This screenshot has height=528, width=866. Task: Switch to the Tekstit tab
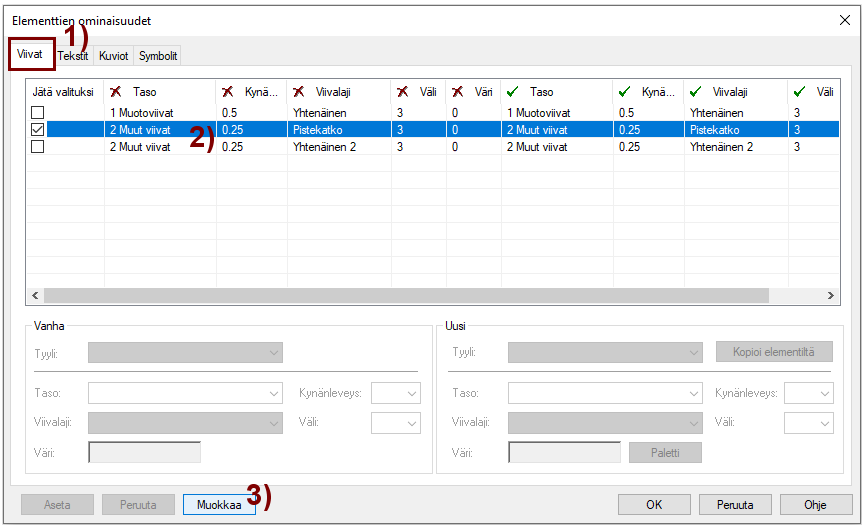[73, 56]
